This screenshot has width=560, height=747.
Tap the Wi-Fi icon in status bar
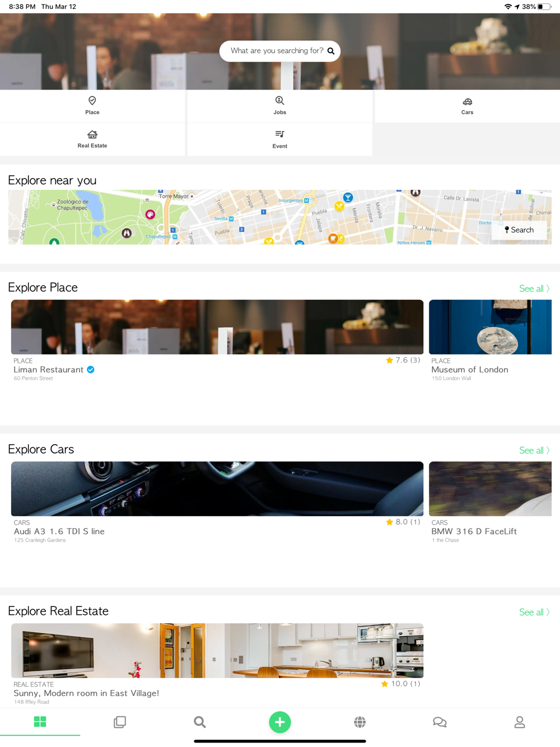click(x=508, y=7)
